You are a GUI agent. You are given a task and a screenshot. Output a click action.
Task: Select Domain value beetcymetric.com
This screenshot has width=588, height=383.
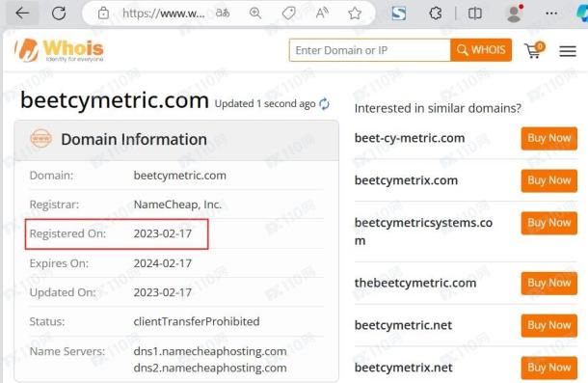click(x=180, y=176)
